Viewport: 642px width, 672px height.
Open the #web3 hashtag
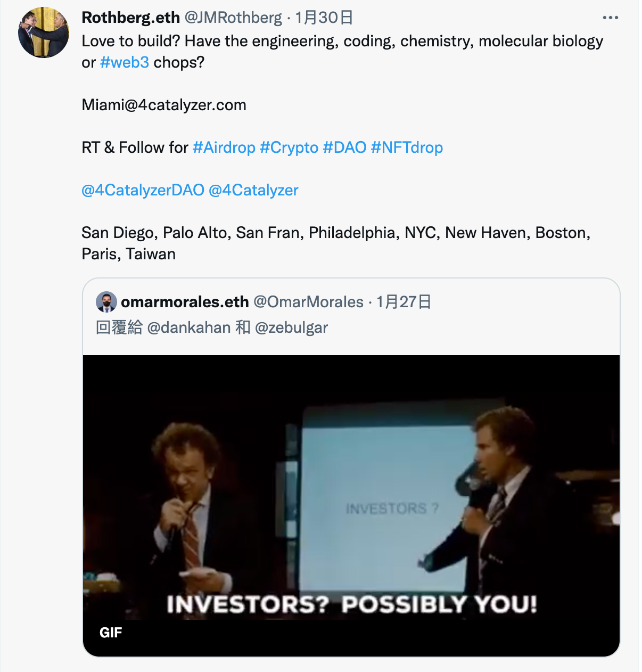click(x=125, y=62)
